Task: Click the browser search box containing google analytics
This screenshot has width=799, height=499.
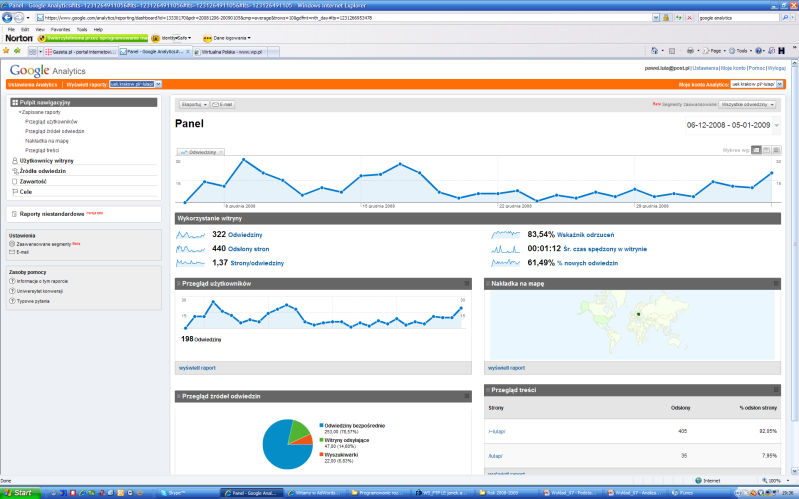Action: [739, 18]
